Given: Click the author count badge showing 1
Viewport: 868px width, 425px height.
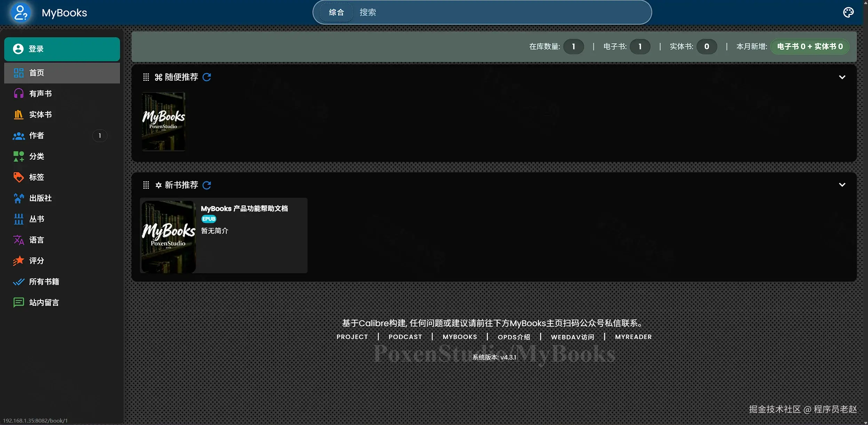Looking at the screenshot, I should [x=99, y=135].
